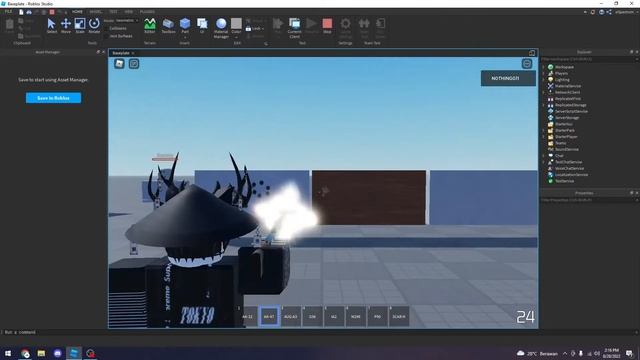Image resolution: width=640 pixels, height=360 pixels.
Task: Open the Roblox menu icon in the viewport
Action: 119,64
